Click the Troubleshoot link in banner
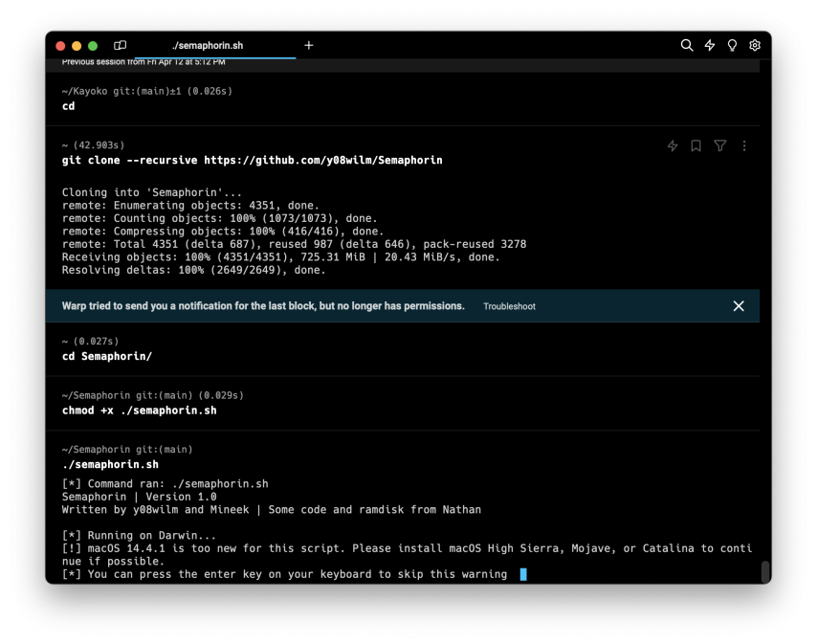 click(x=509, y=306)
